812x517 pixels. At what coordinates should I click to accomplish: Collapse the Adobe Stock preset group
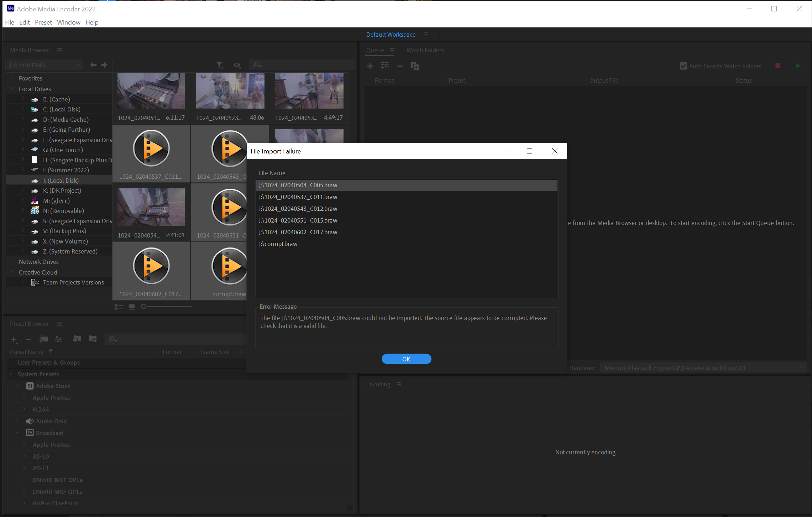point(17,386)
